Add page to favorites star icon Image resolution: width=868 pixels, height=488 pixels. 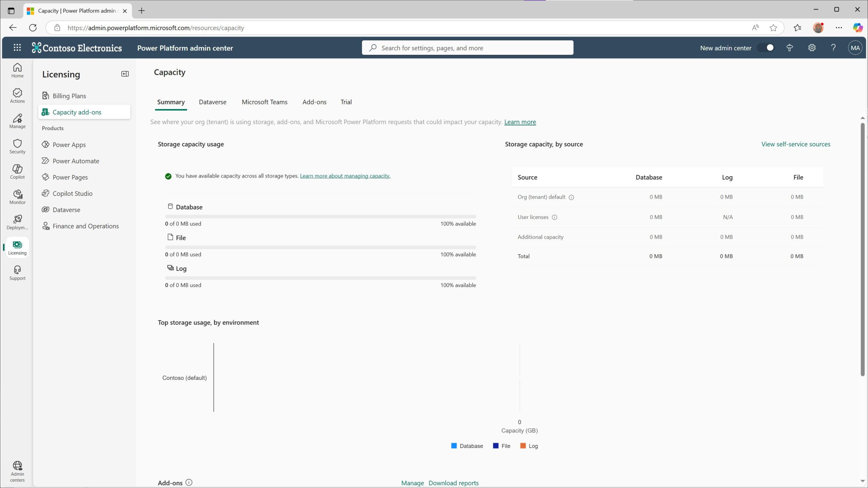(773, 28)
